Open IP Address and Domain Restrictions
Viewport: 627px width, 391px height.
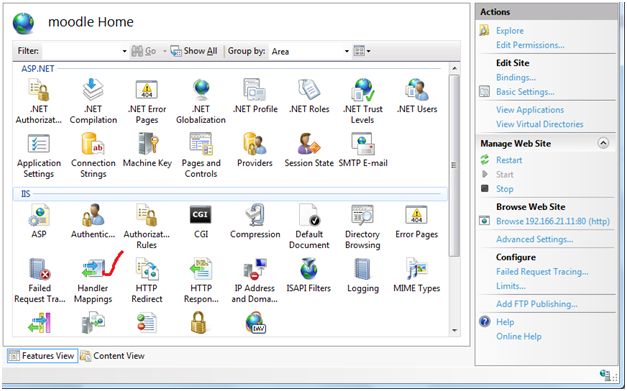[255, 280]
